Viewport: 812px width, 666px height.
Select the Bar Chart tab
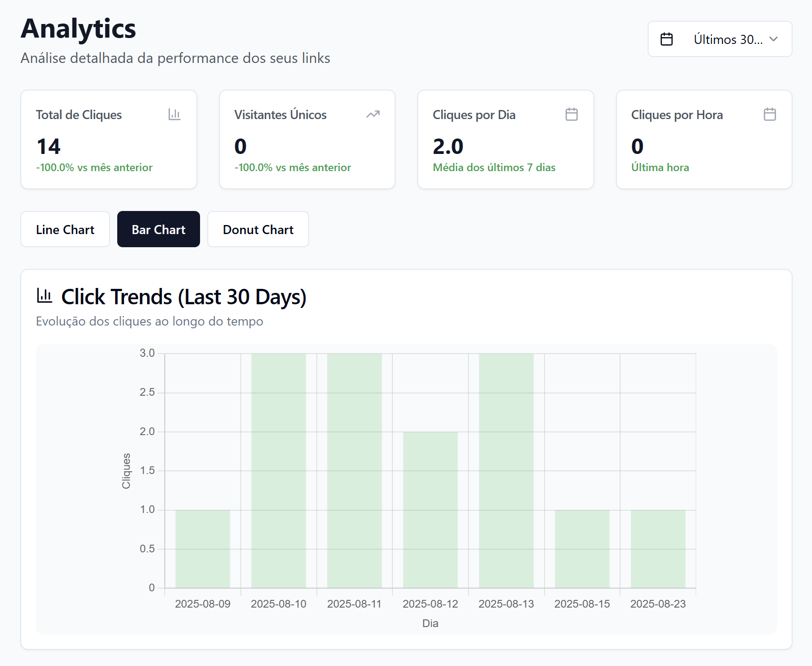point(158,230)
